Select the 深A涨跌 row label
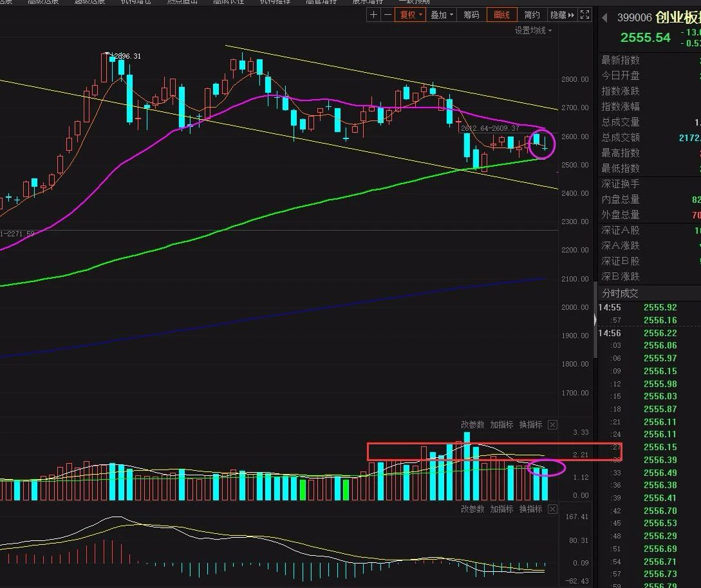 (x=620, y=245)
